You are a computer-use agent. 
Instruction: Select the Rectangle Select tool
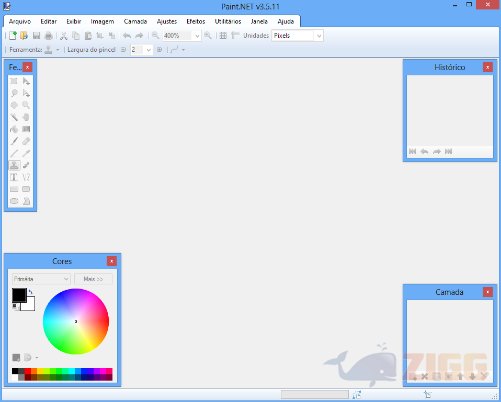(x=14, y=81)
